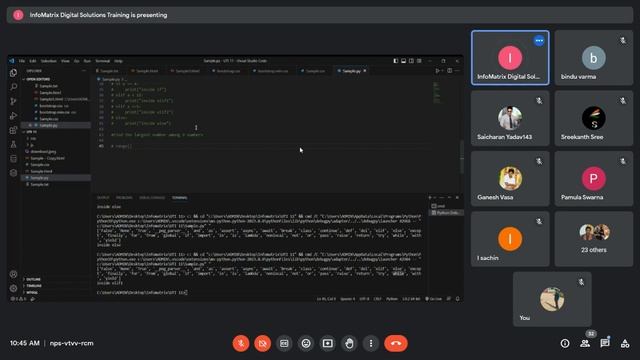Click the presenting banner at top
Viewport: 640px width, 360px height.
320,15
